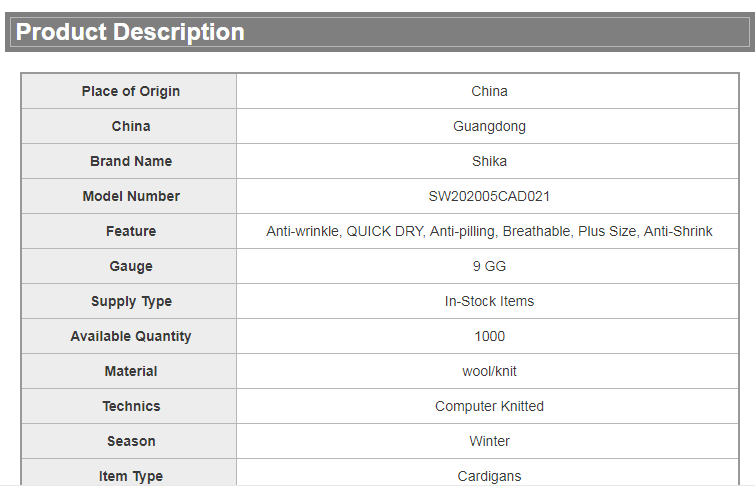This screenshot has width=755, height=487.
Task: Select the Place of Origin label cell
Action: tap(129, 91)
